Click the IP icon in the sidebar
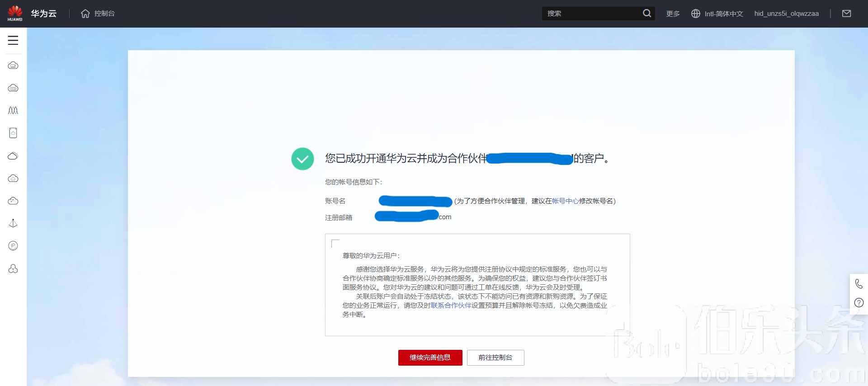 [13, 245]
